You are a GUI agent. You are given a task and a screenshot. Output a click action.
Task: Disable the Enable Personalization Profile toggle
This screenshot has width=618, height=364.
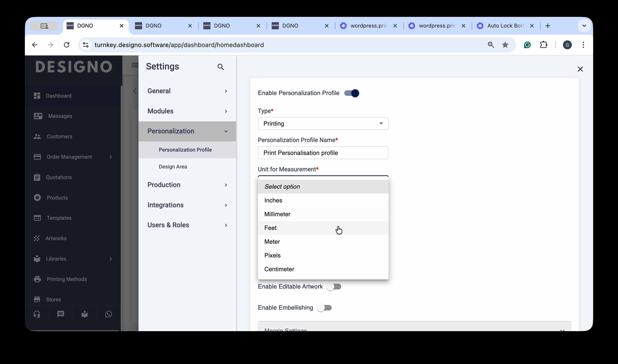coord(352,93)
